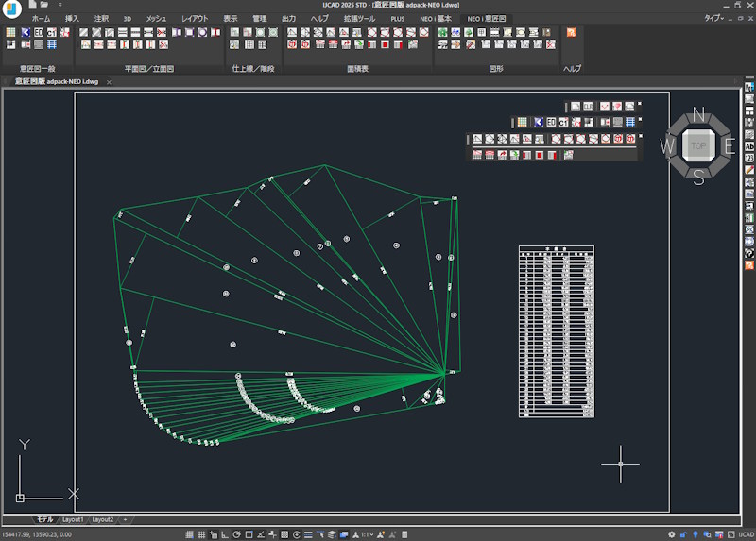Expand the quick access toolbar customize arrow
Image resolution: width=756 pixels, height=541 pixels.
pyautogui.click(x=60, y=5)
